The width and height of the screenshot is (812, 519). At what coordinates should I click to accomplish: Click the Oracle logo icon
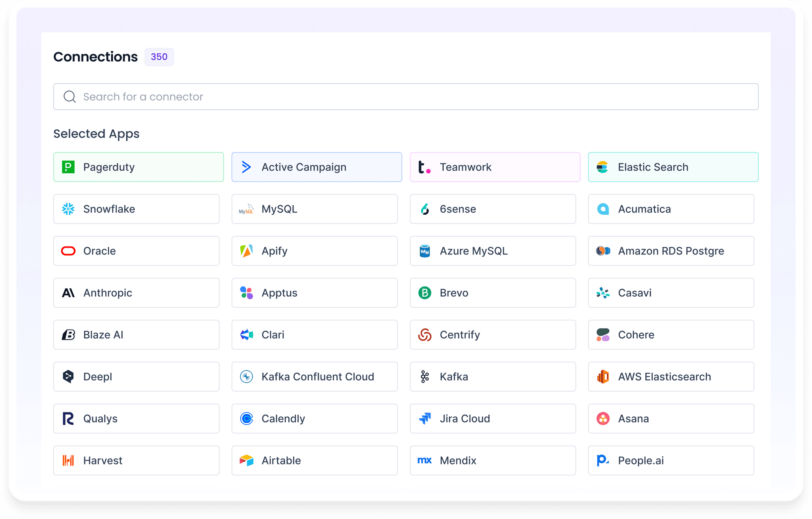click(68, 251)
